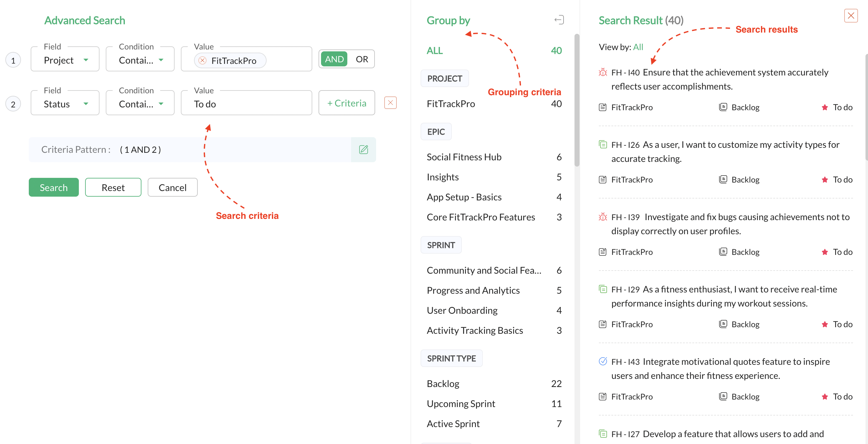The height and width of the screenshot is (444, 868).
Task: Filter by Upcoming Sprint type
Action: click(494, 404)
